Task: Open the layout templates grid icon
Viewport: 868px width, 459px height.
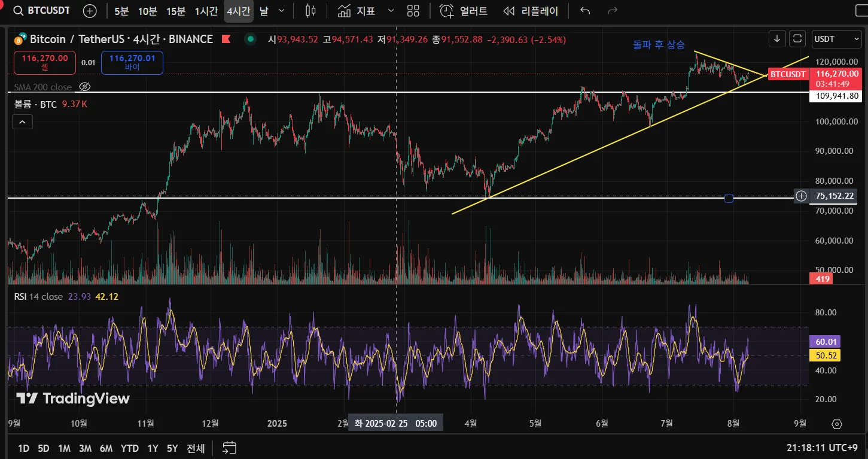Action: pos(413,11)
